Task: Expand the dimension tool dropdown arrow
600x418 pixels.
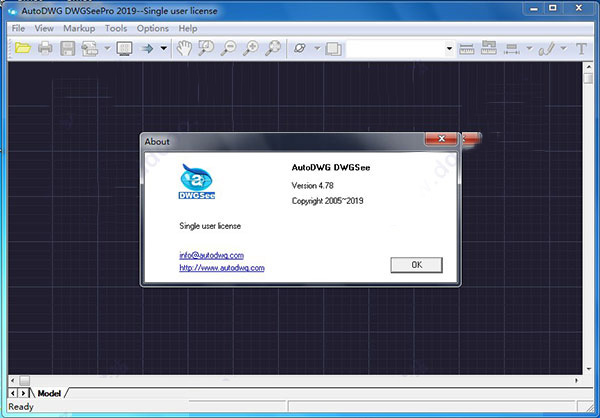Action: pyautogui.click(x=529, y=48)
